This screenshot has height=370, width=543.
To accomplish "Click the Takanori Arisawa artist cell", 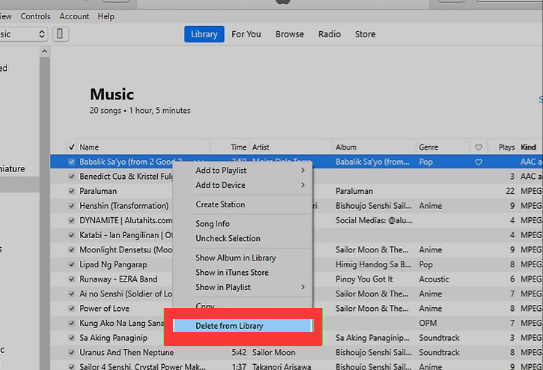I will click(x=281, y=367).
